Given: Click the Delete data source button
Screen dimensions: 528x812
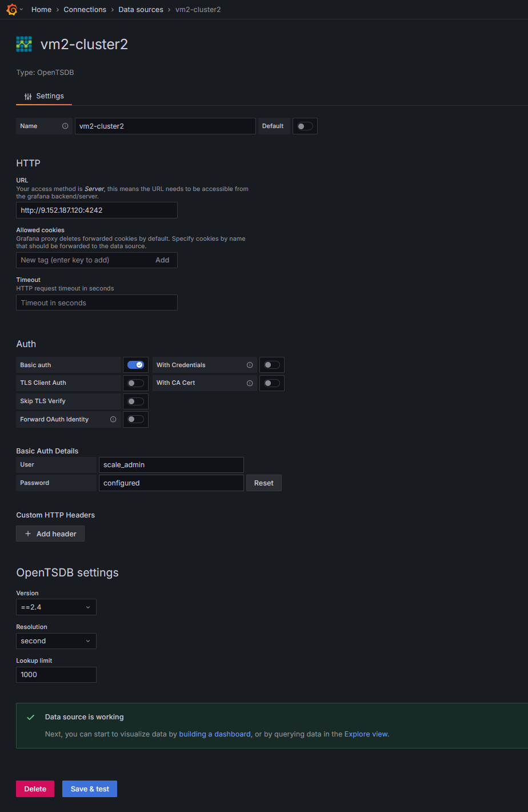Looking at the screenshot, I should point(35,789).
